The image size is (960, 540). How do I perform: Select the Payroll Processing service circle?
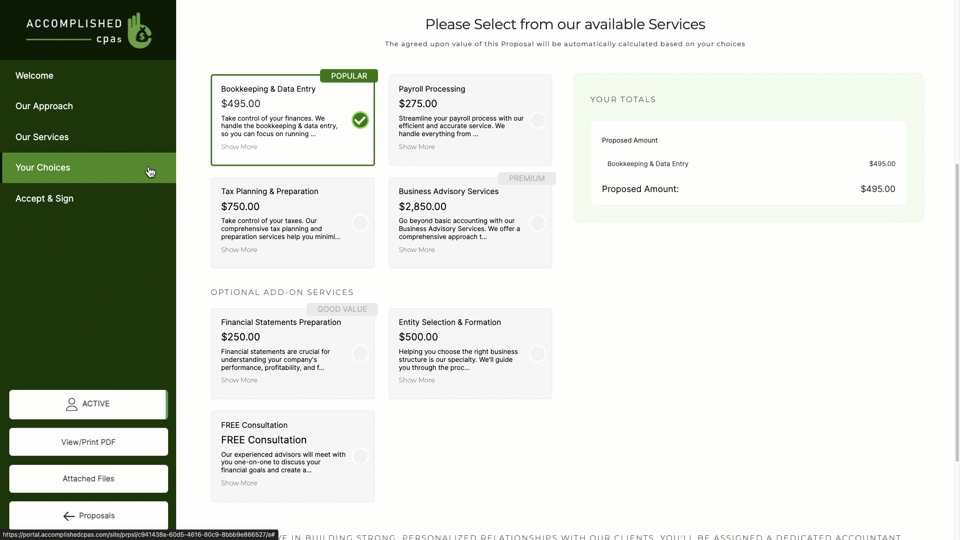(x=537, y=120)
